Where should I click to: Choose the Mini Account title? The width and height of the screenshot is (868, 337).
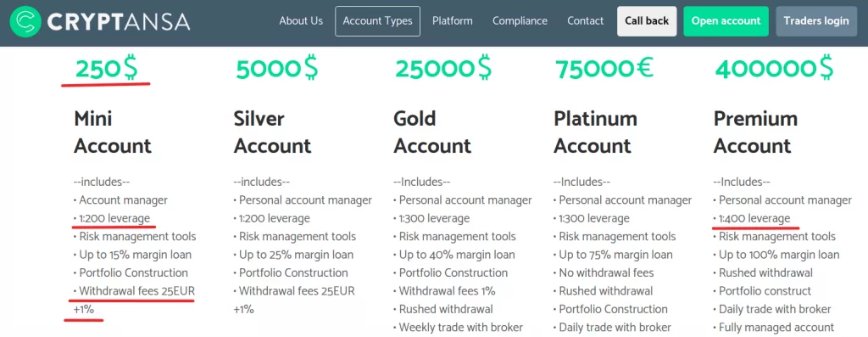click(113, 132)
